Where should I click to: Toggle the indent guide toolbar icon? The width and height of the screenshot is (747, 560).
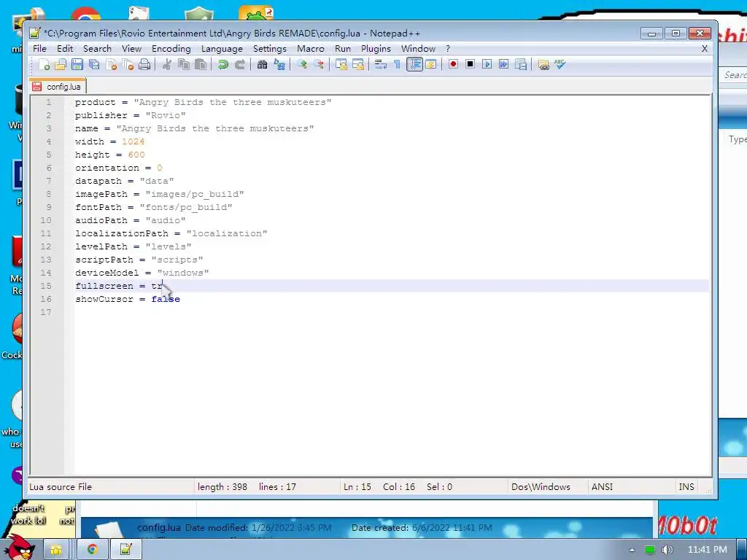tap(414, 64)
